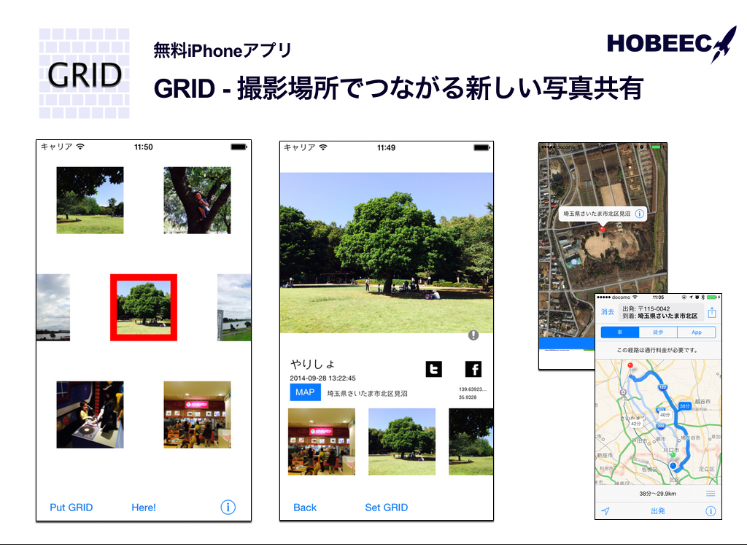Click the red pin on satellite map
The width and height of the screenshot is (747, 560).
(x=602, y=230)
